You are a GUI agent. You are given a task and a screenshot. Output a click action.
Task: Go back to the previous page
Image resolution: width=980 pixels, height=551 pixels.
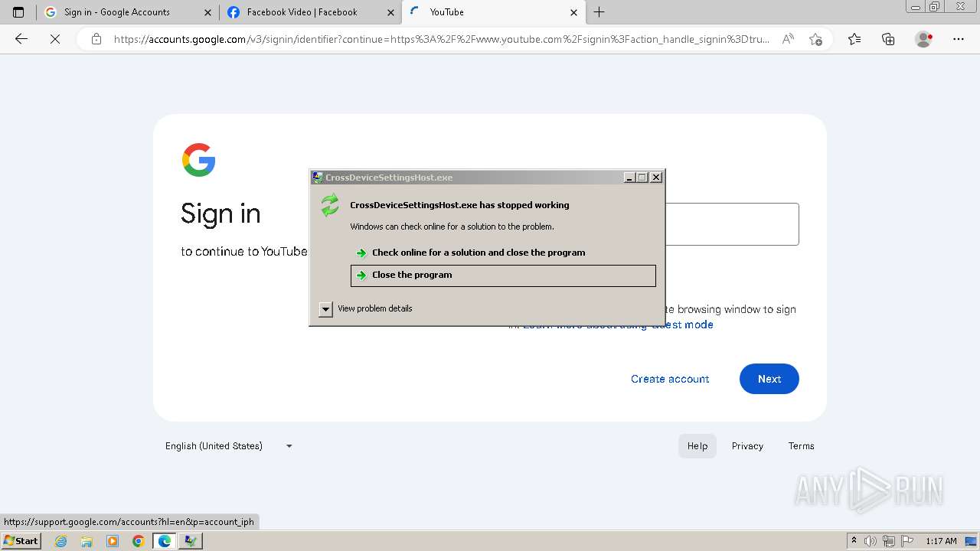(x=21, y=39)
